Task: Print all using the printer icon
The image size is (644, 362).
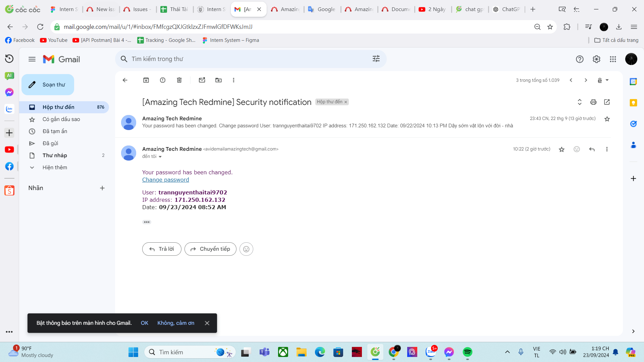Action: (593, 102)
